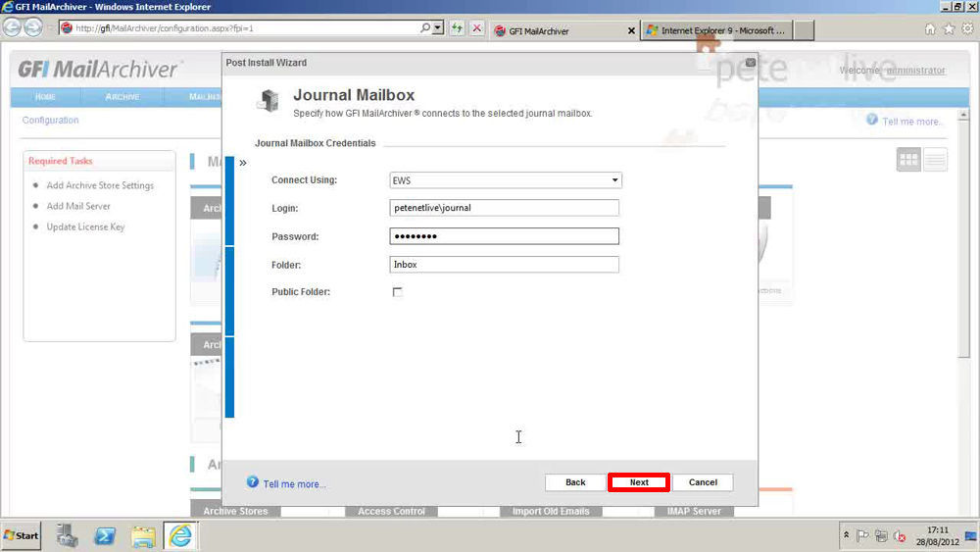Click Next in the Post Install Wizard

639,482
